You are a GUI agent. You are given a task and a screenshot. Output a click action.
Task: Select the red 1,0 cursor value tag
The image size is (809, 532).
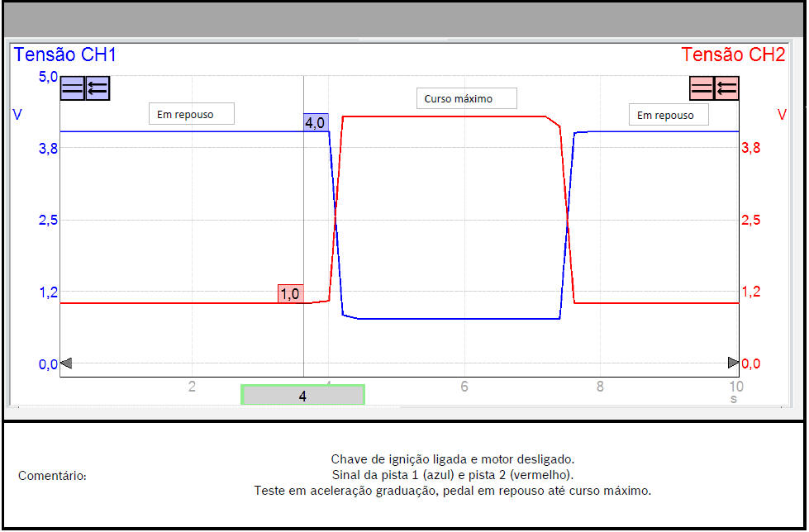click(x=291, y=293)
